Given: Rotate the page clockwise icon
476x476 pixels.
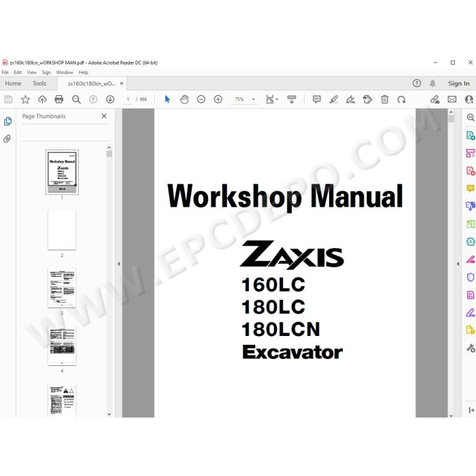Looking at the screenshot, I should point(401,99).
